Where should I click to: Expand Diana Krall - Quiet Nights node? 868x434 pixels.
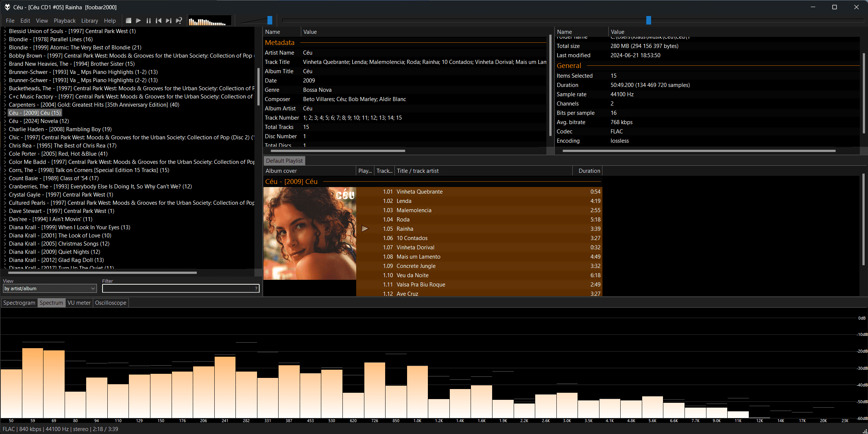coord(5,252)
